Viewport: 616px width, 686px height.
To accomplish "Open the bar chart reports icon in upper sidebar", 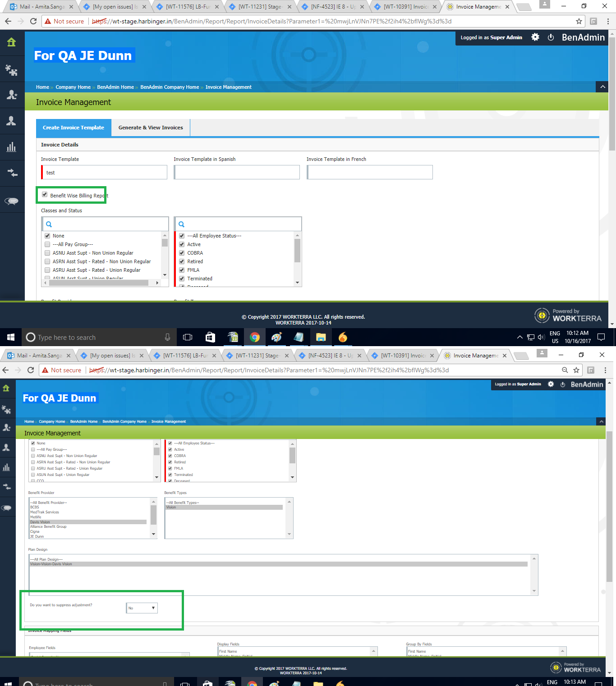I will 12,147.
